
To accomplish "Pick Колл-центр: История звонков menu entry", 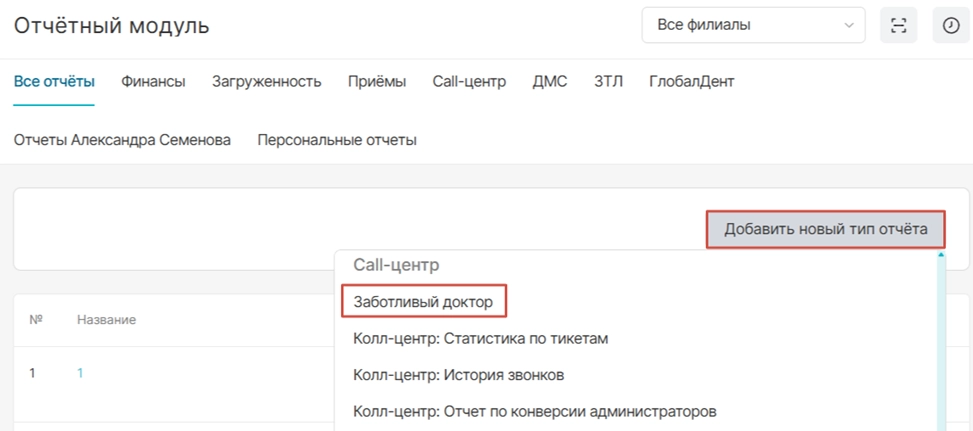I will (x=459, y=376).
